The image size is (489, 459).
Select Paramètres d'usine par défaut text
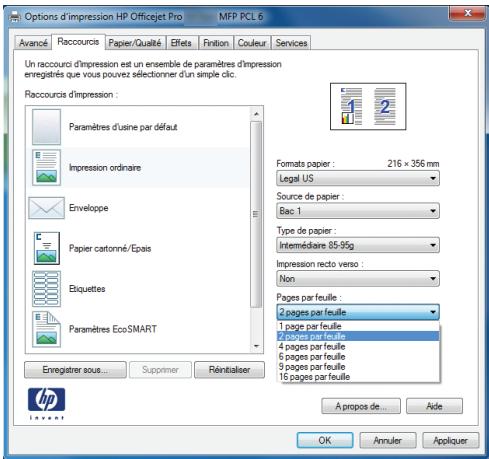tap(123, 127)
